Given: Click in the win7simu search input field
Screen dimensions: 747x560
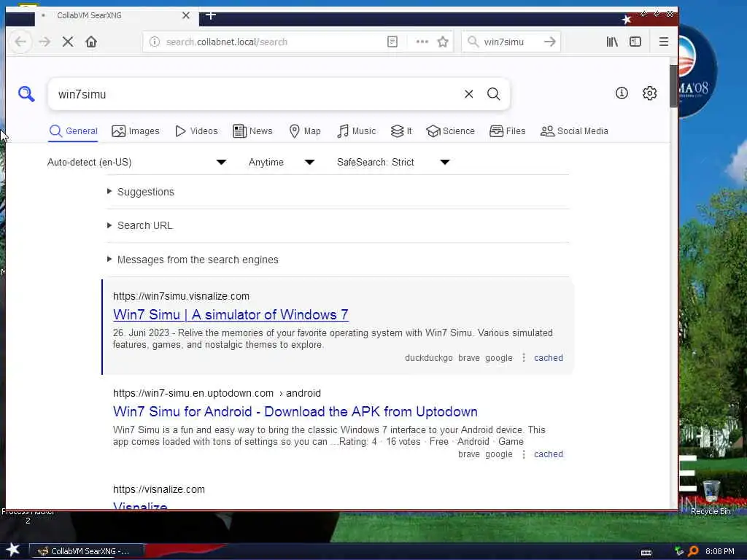Looking at the screenshot, I should pyautogui.click(x=258, y=94).
